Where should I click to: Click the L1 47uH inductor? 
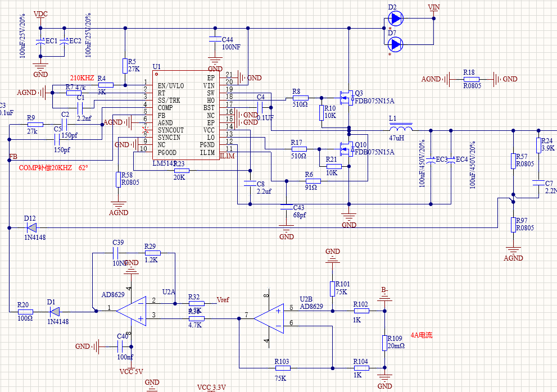(x=400, y=129)
